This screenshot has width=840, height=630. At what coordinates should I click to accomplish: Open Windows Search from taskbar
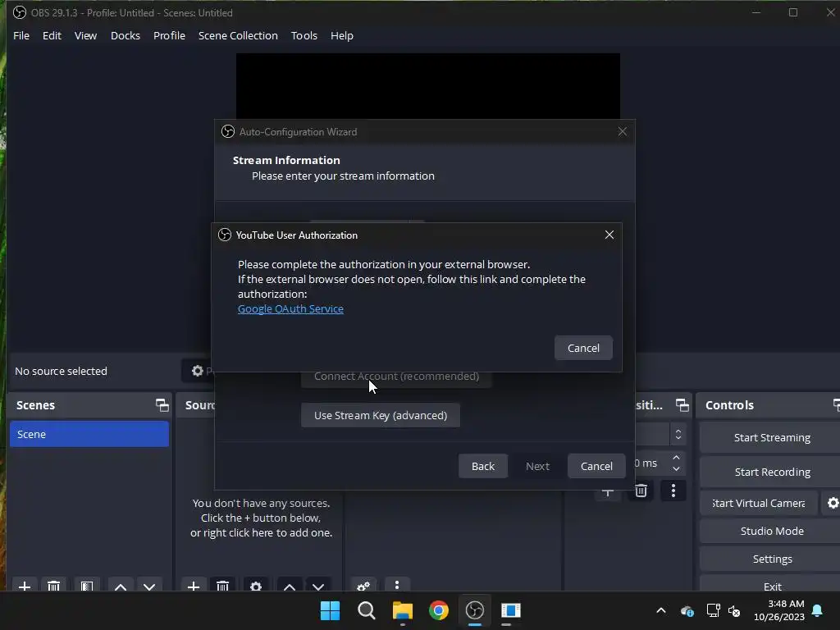pos(367,610)
